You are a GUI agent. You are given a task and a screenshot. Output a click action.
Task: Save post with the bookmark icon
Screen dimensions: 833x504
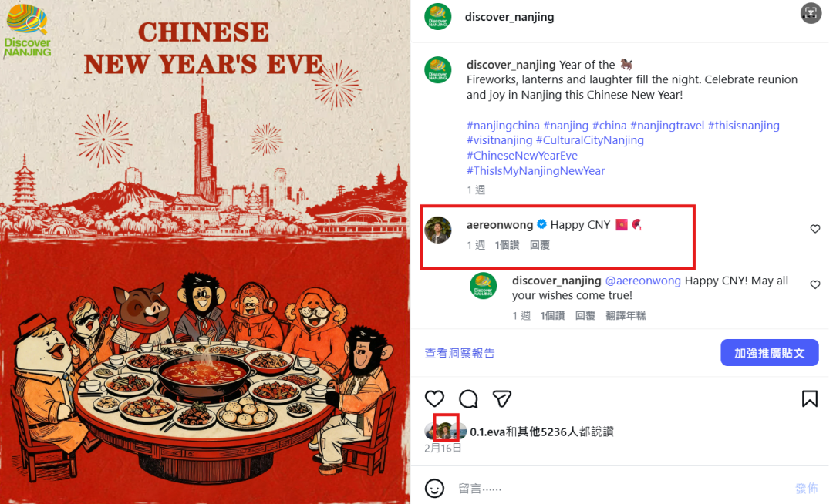810,398
